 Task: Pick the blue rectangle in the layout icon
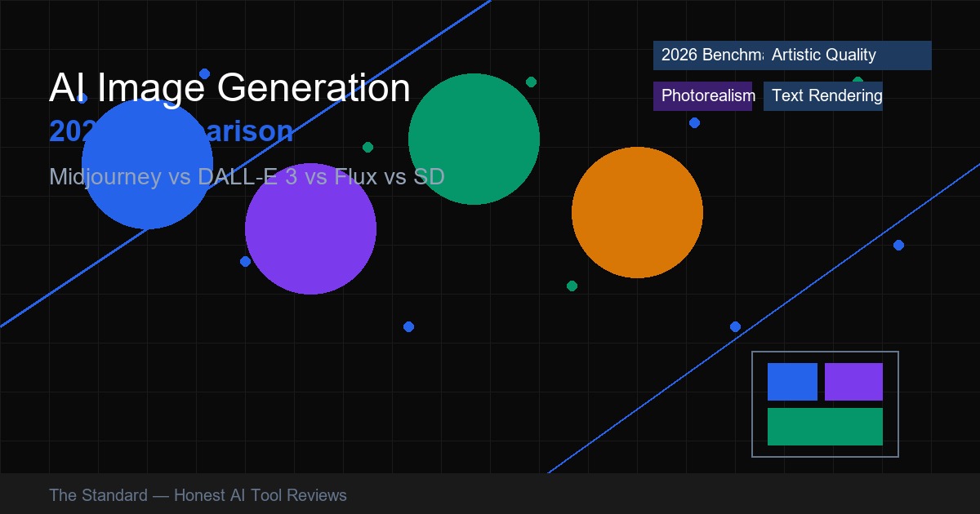click(x=792, y=382)
